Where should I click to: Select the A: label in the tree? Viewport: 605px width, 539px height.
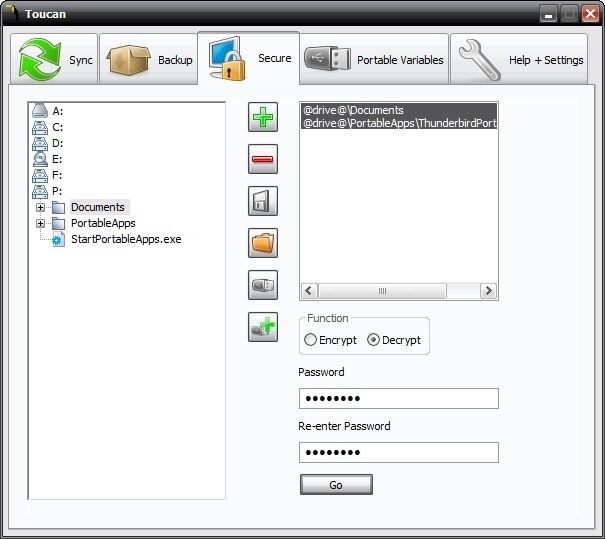pos(57,112)
